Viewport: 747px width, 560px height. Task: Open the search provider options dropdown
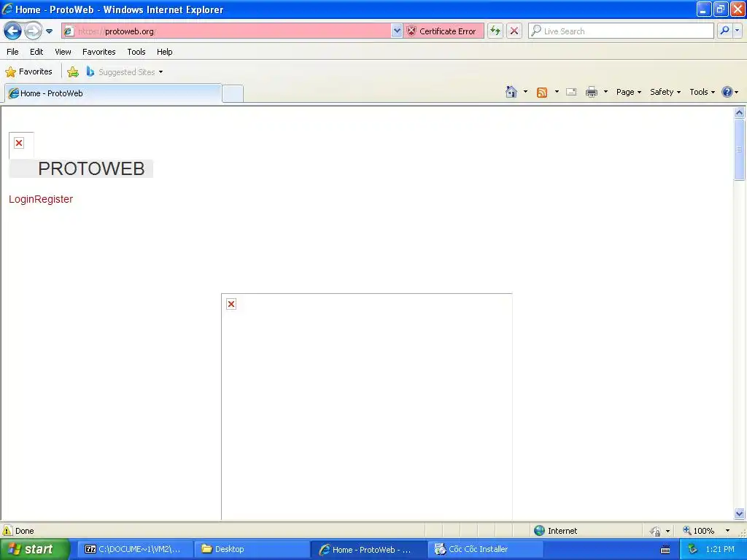point(738,31)
